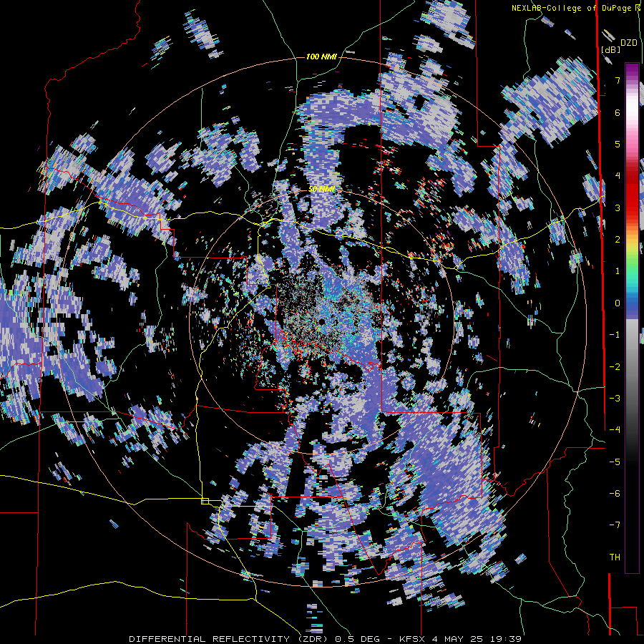
Task: Click the legend title beside the dB label
Action: pyautogui.click(x=629, y=43)
